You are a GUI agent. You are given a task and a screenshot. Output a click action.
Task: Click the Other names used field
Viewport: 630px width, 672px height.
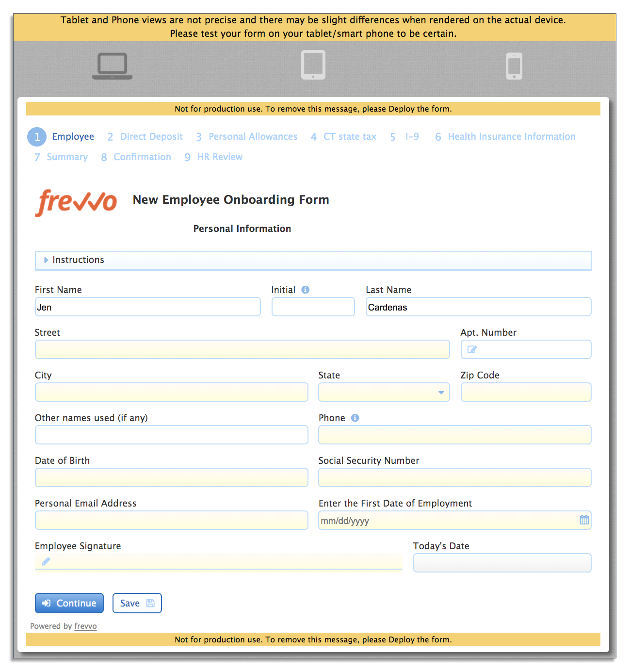(172, 435)
